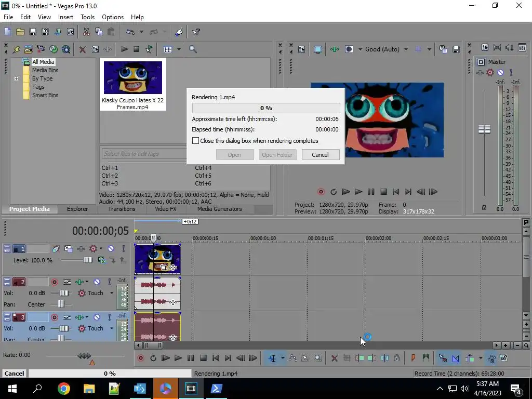Expand the By Type media tree node
The width and height of the screenshot is (532, 399).
pyautogui.click(x=16, y=79)
